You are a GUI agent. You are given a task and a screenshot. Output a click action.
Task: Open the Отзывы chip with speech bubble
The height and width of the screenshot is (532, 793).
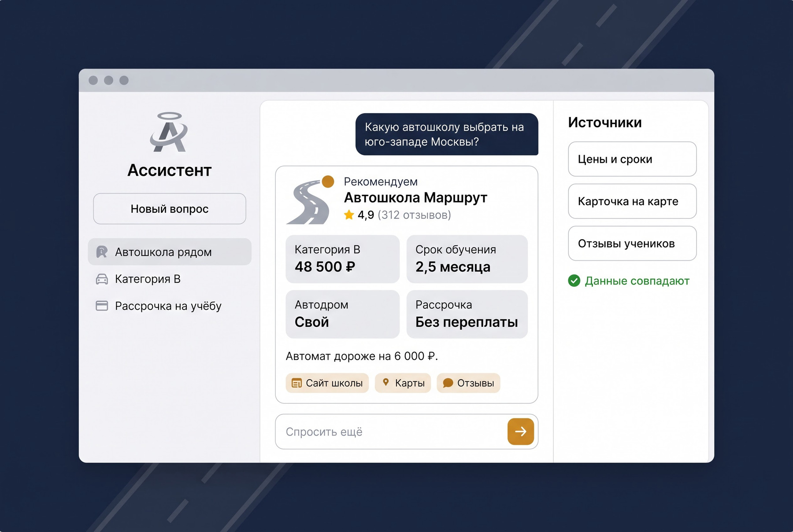[468, 383]
